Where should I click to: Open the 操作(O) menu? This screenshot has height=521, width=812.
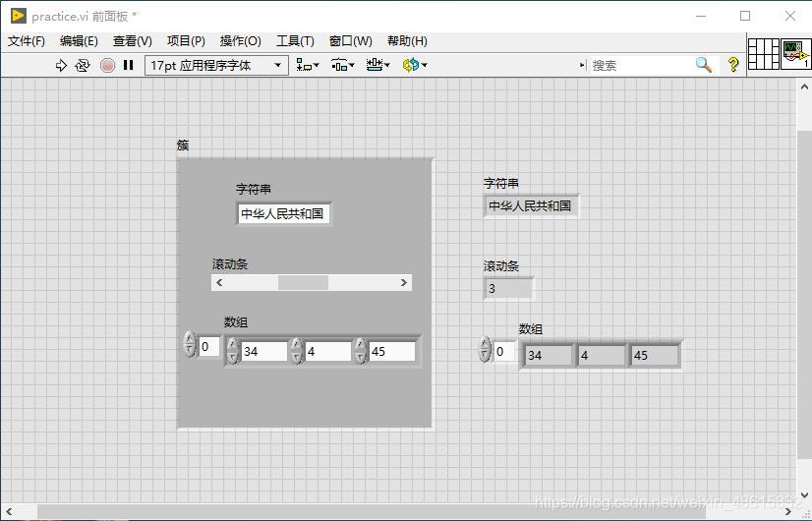pos(240,41)
